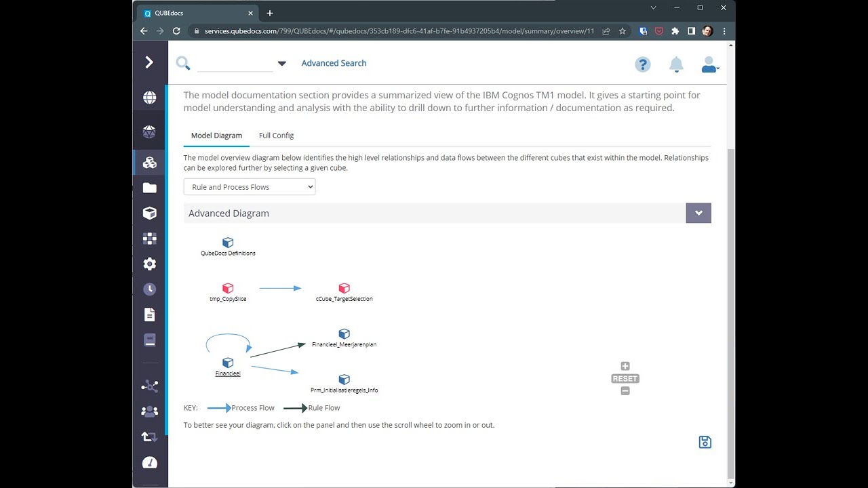
Task: Close the QUBEdocs browser tab
Action: pyautogui.click(x=251, y=13)
